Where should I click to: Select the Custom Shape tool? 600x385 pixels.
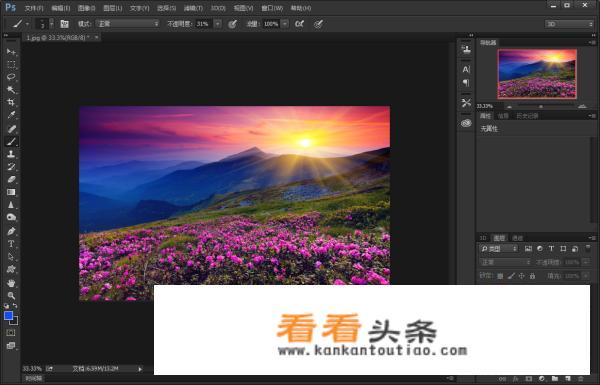point(11,269)
